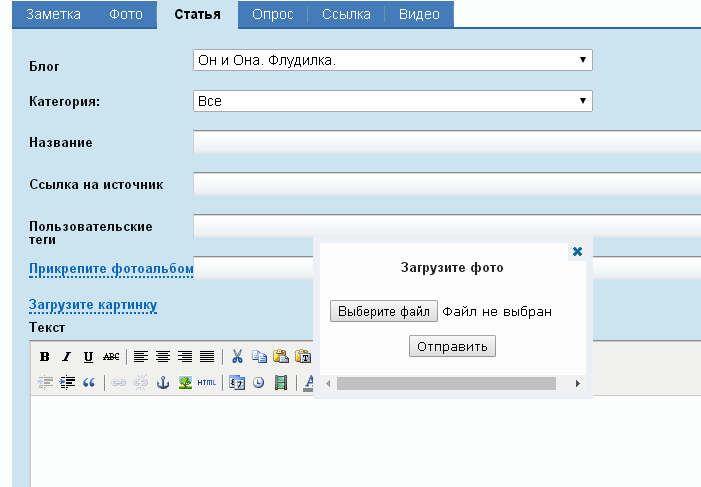701x487 pixels.
Task: Open the Прикрепите фотоальбом link
Action: click(111, 269)
